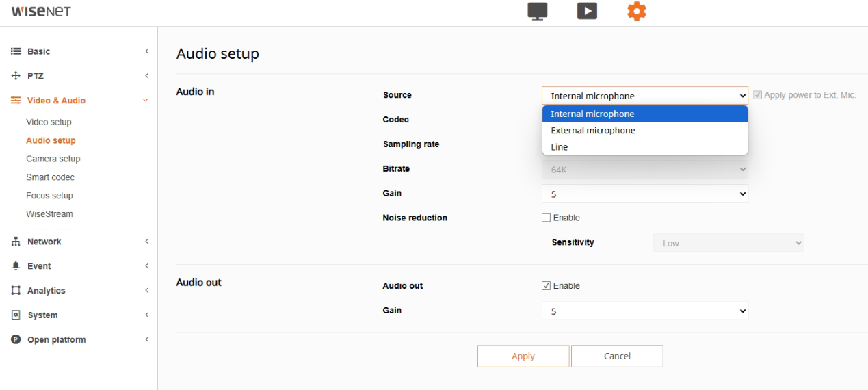Click the Wisenet logo
The image size is (868, 390).
click(x=41, y=12)
